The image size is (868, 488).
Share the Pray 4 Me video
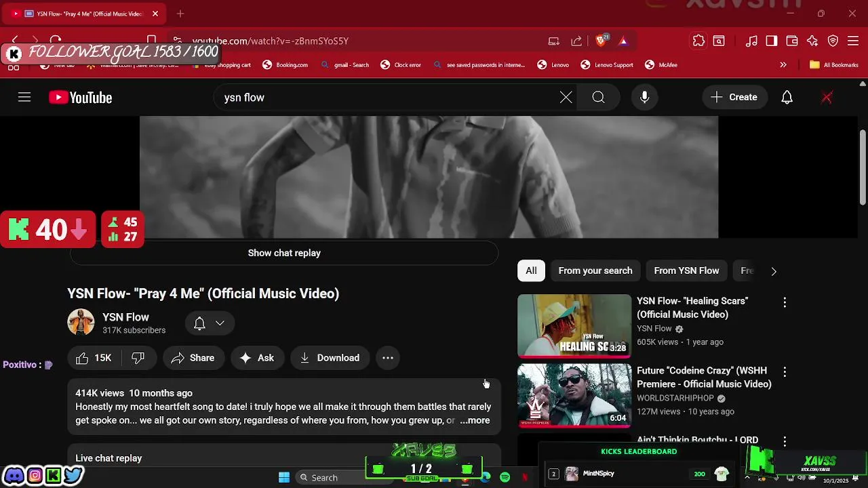tap(193, 358)
